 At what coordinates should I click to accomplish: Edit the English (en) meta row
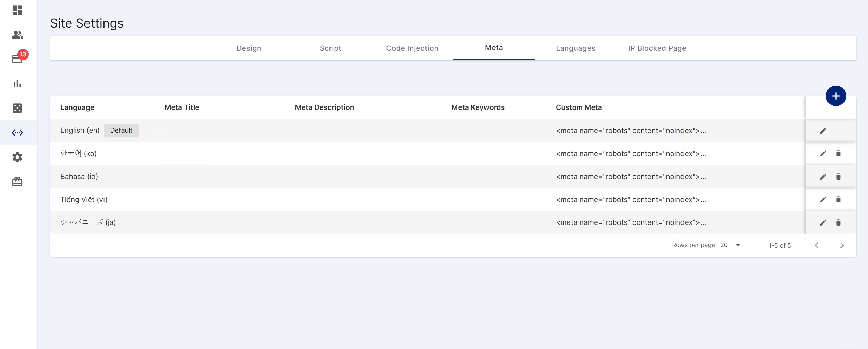[x=823, y=131]
